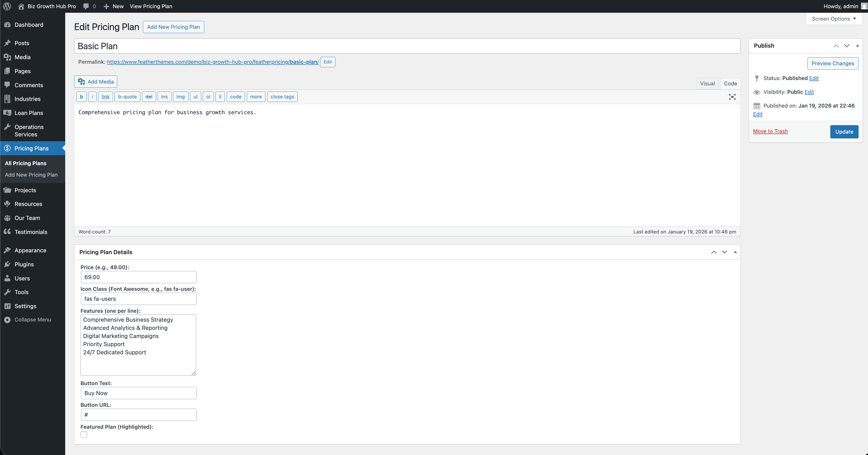The image size is (868, 455).
Task: Collapse the Publish panel toggle
Action: pyautogui.click(x=857, y=46)
